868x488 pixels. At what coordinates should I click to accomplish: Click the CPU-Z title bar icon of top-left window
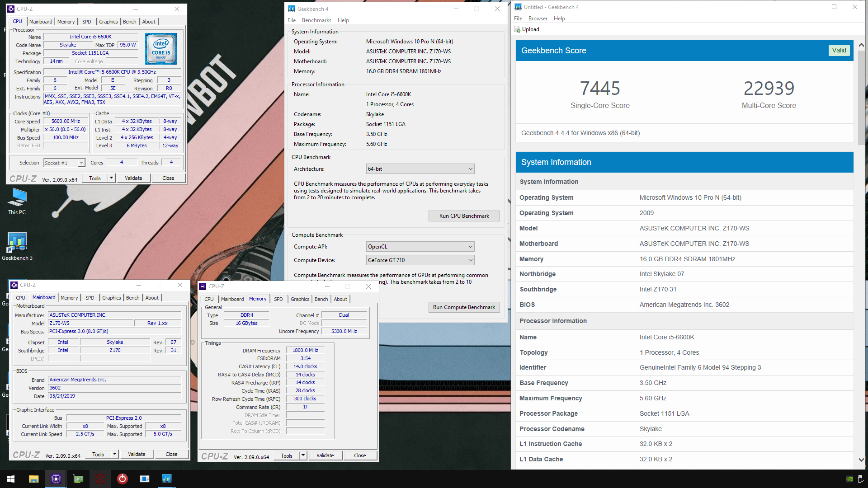click(x=11, y=9)
